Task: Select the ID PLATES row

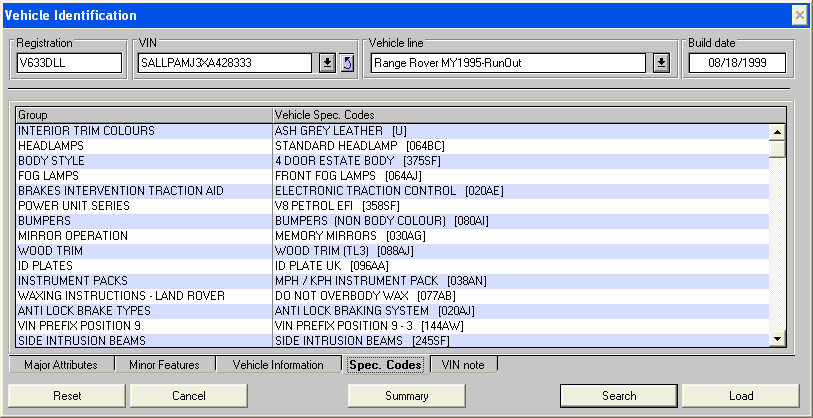Action: point(393,266)
